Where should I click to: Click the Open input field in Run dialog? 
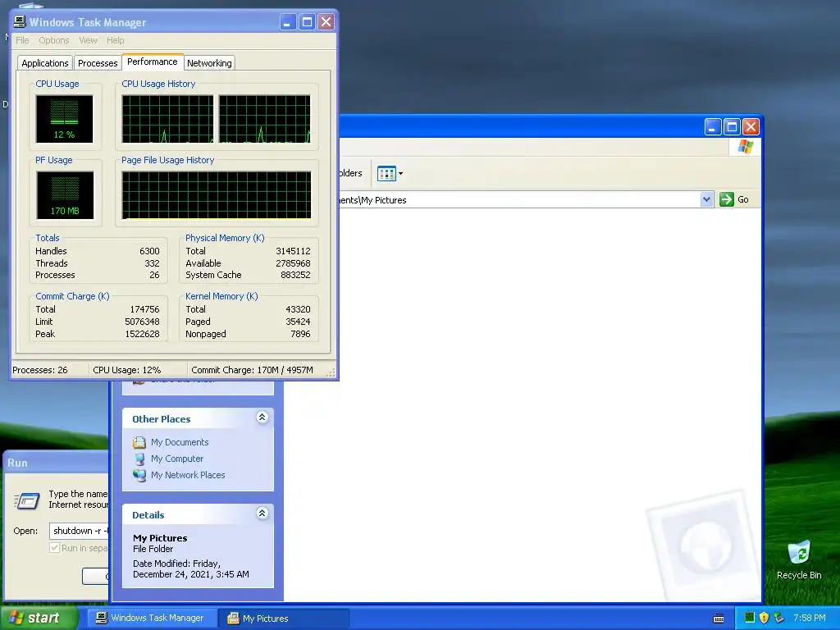(79, 531)
